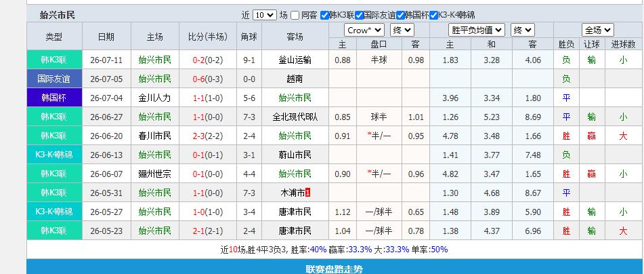Click score 0-6(0-3) against 越南
This screenshot has width=644, height=274.
(207, 79)
